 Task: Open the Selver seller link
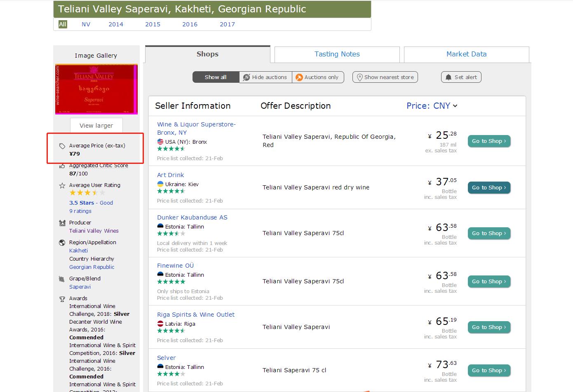click(x=167, y=358)
